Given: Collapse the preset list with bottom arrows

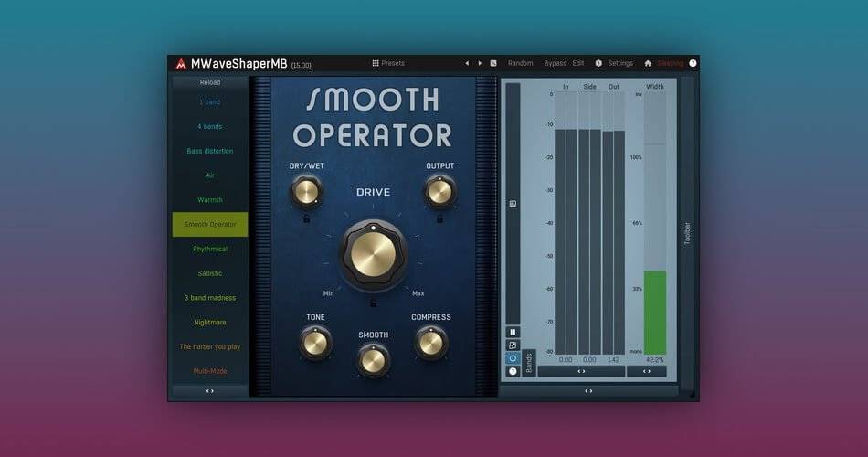Looking at the screenshot, I should 210,391.
